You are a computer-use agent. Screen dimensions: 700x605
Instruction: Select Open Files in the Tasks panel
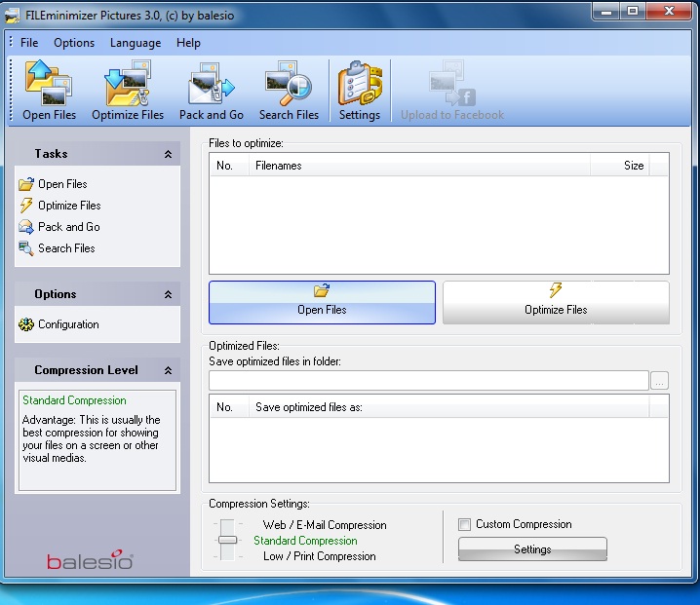[53, 184]
